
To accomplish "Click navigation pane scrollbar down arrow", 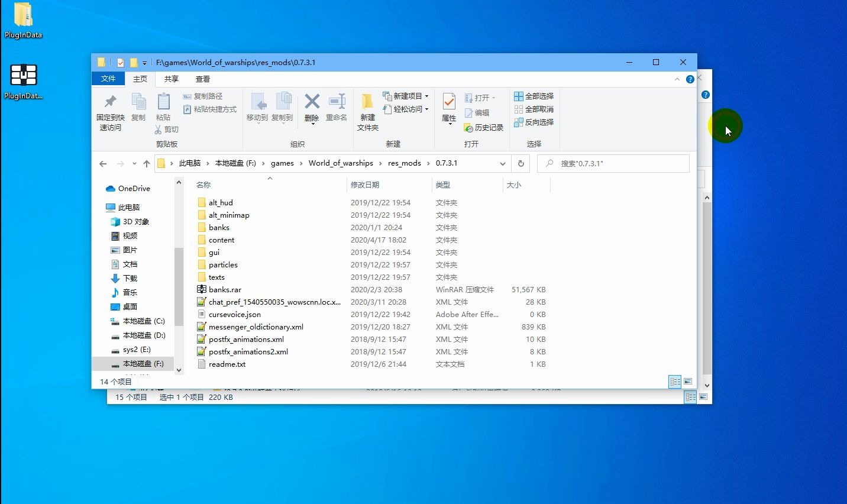I will [x=179, y=370].
